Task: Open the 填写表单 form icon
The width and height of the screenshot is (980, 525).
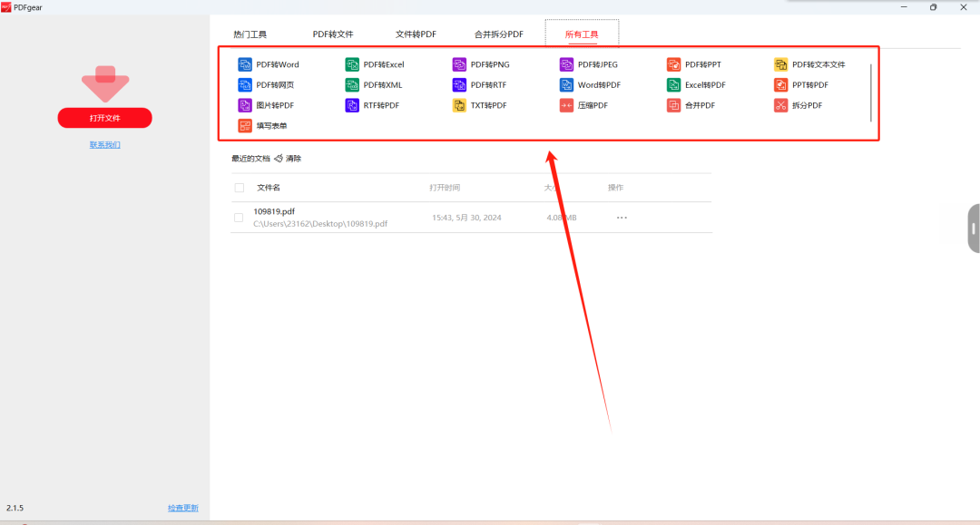Action: pos(245,126)
